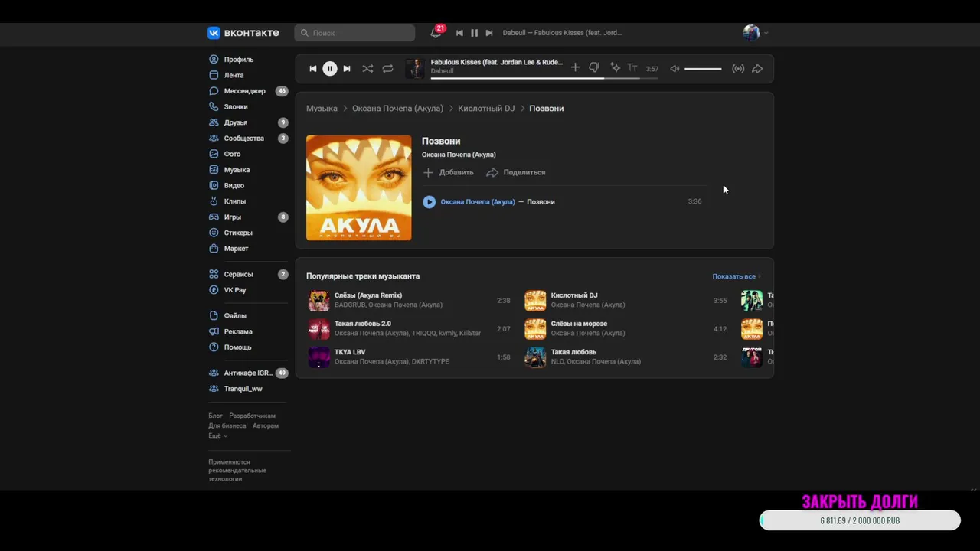Open the profile avatar dropdown menu
Viewport: 980px width, 551px height.
click(755, 33)
